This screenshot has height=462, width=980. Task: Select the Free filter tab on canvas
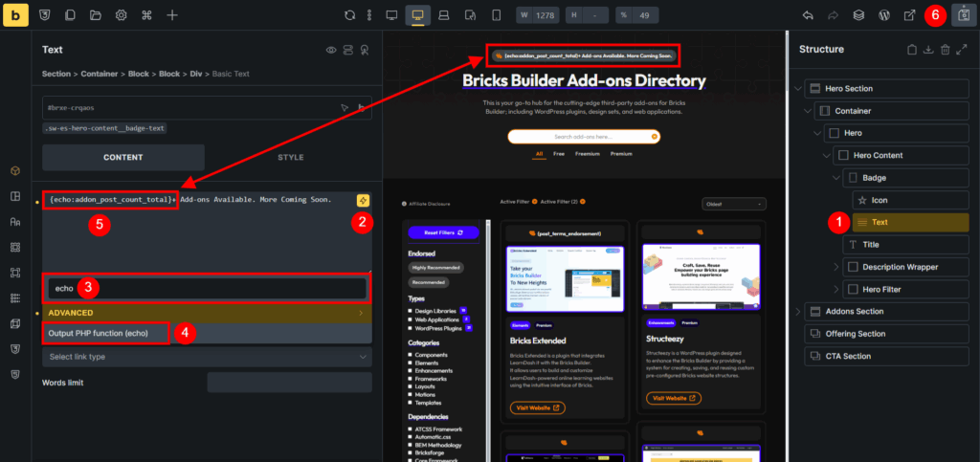[x=559, y=154]
